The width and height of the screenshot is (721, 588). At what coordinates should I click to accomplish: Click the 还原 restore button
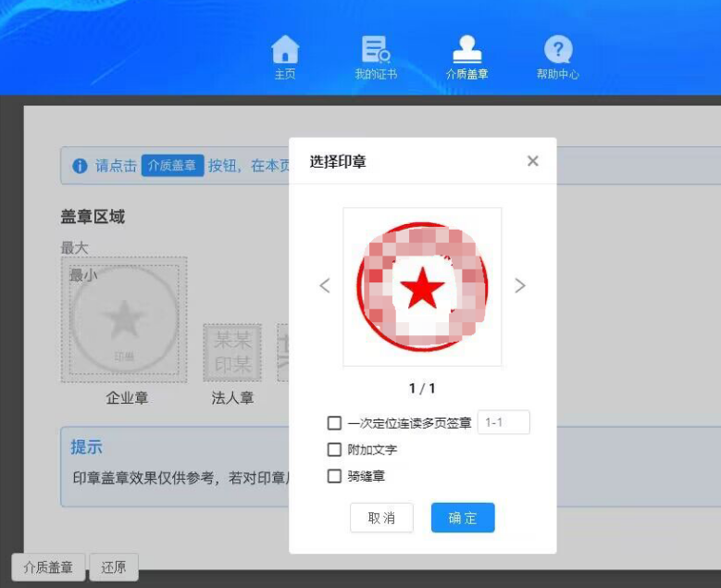point(114,568)
